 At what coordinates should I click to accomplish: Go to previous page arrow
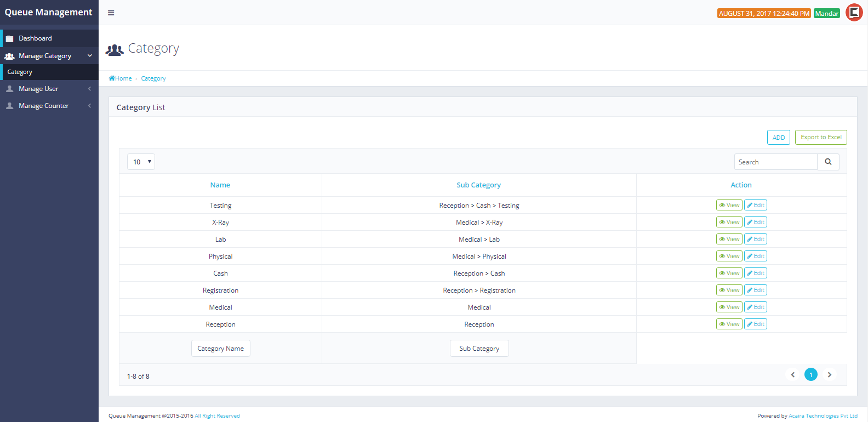[792, 374]
